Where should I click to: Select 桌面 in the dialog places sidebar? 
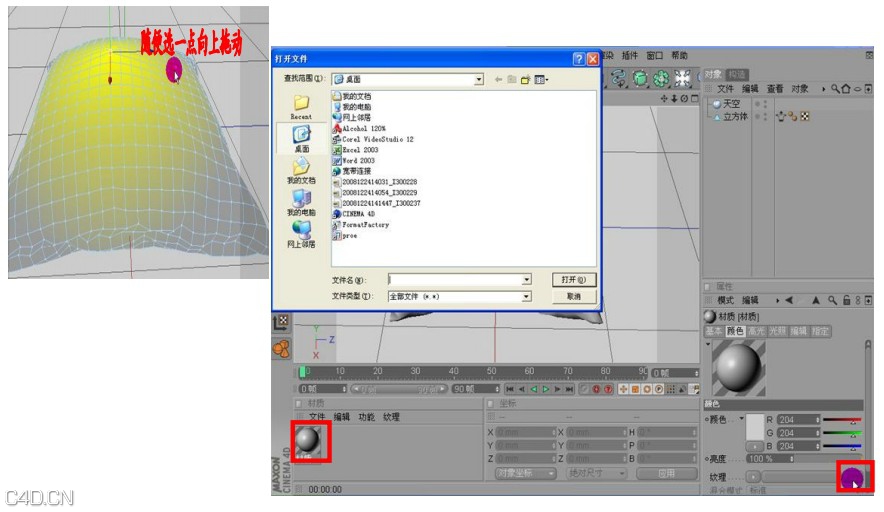pos(302,139)
